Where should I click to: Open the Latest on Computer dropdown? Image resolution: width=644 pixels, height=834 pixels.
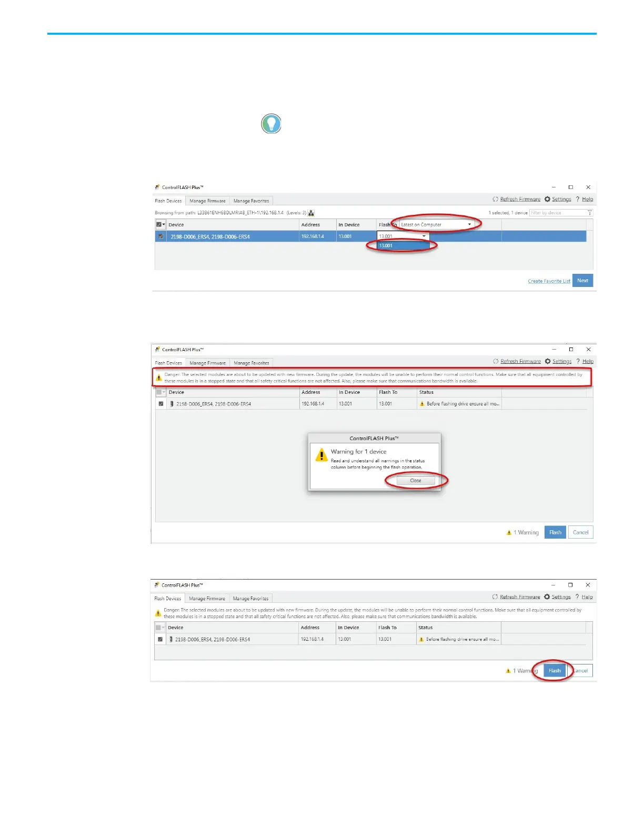point(437,224)
